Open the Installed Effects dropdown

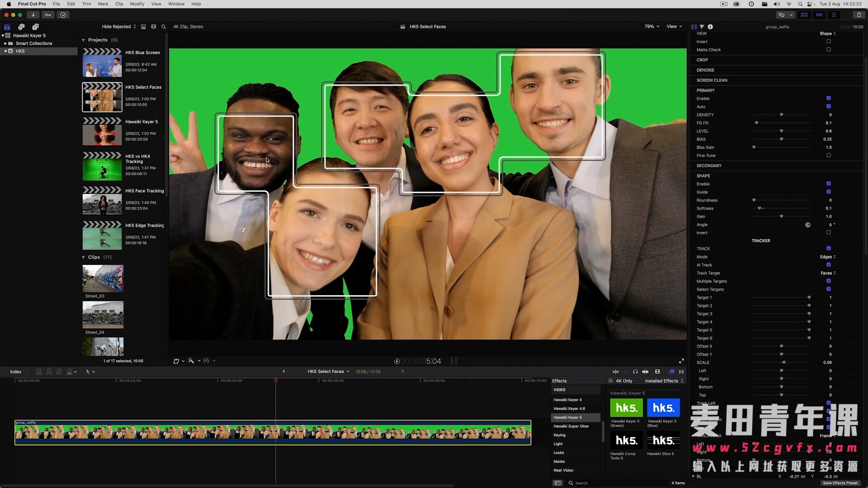(664, 381)
